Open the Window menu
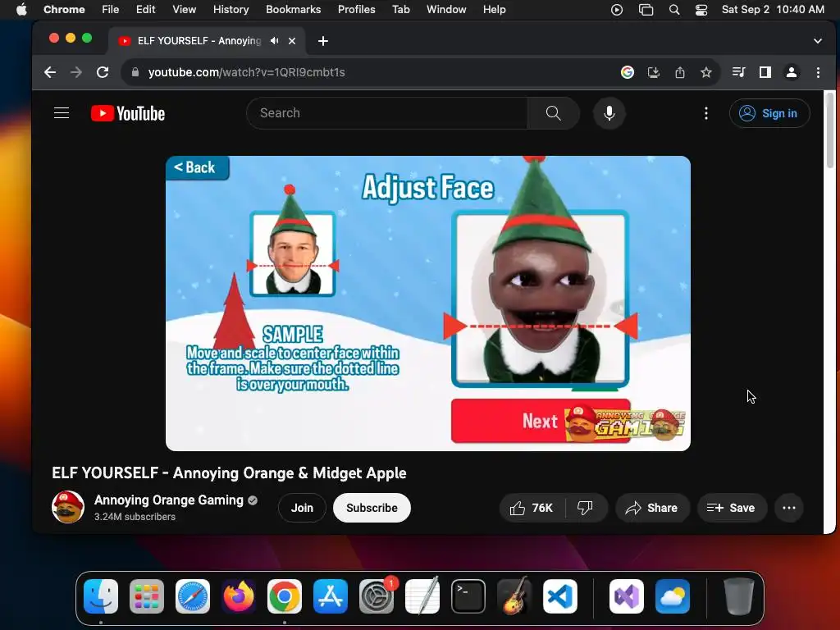The height and width of the screenshot is (630, 840). point(446,9)
